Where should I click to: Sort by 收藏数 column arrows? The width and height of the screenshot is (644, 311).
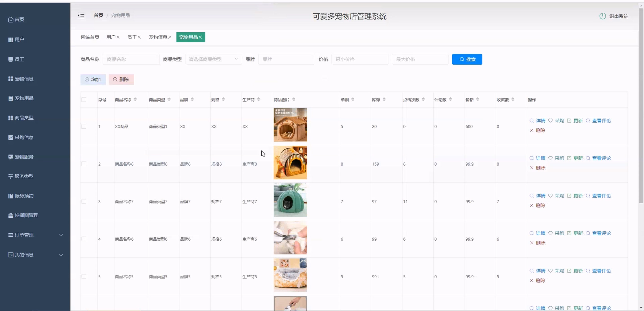click(513, 99)
